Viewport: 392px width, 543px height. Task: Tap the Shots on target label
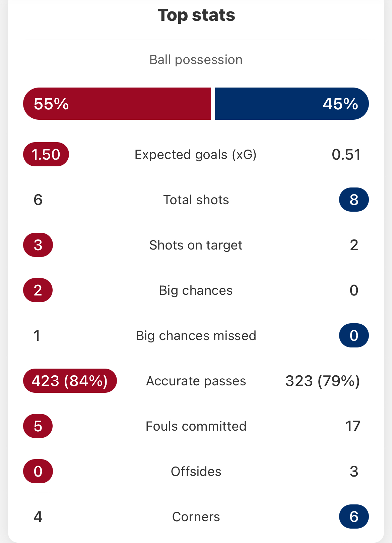(x=196, y=245)
